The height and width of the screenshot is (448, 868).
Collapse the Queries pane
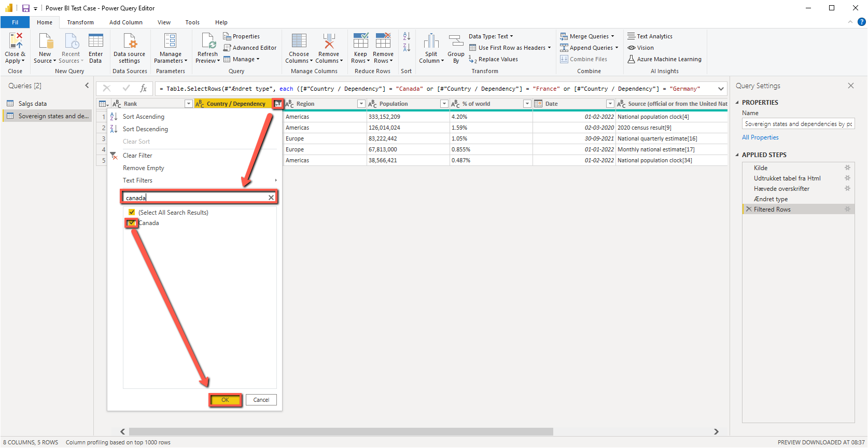pos(87,86)
